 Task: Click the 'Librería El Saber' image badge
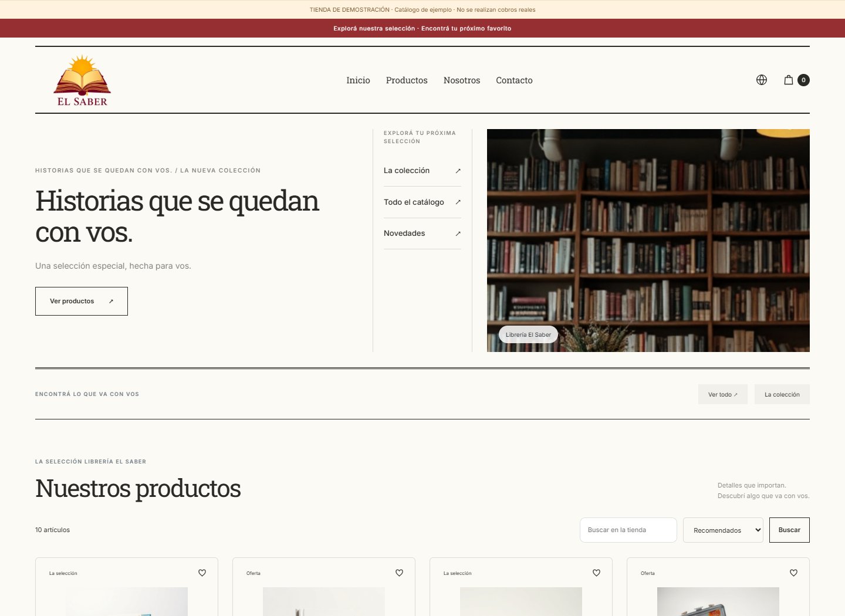click(x=528, y=334)
